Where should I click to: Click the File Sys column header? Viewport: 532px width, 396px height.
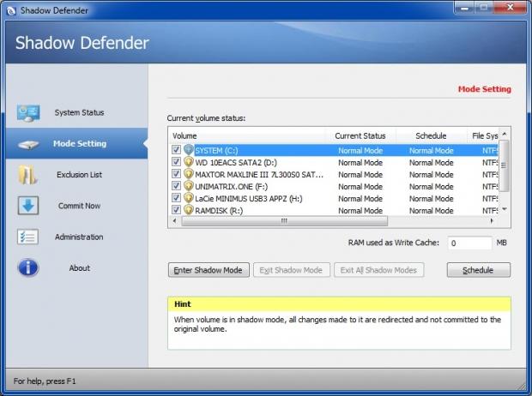coord(483,136)
